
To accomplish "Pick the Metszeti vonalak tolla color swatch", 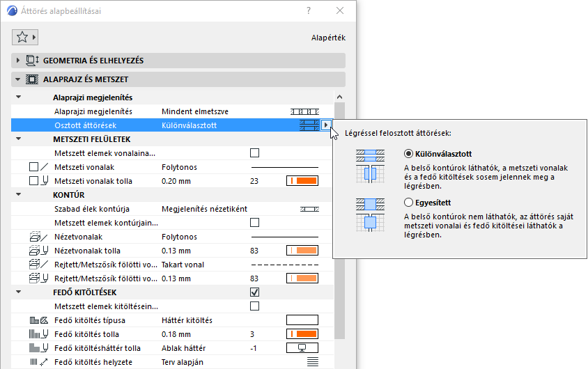I will pos(302,181).
